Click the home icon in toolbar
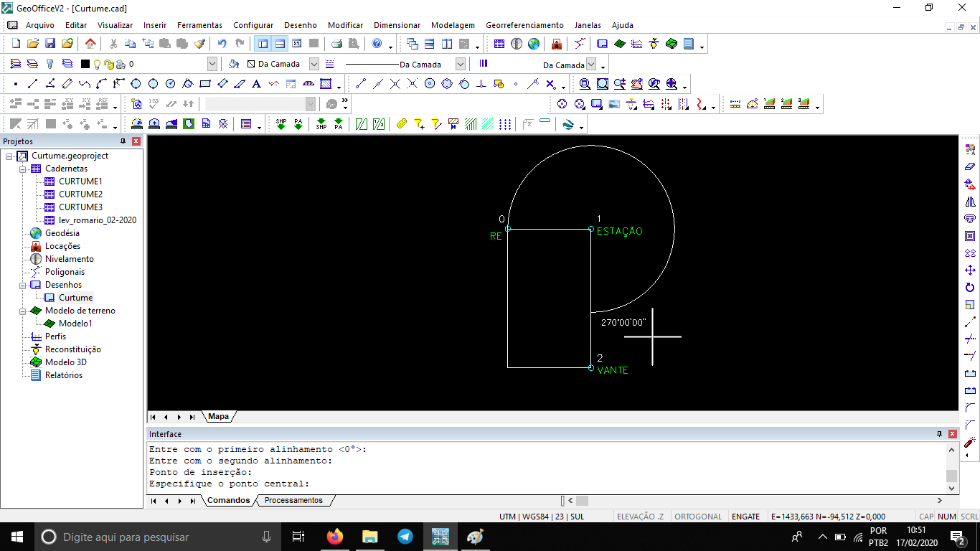 pyautogui.click(x=90, y=44)
